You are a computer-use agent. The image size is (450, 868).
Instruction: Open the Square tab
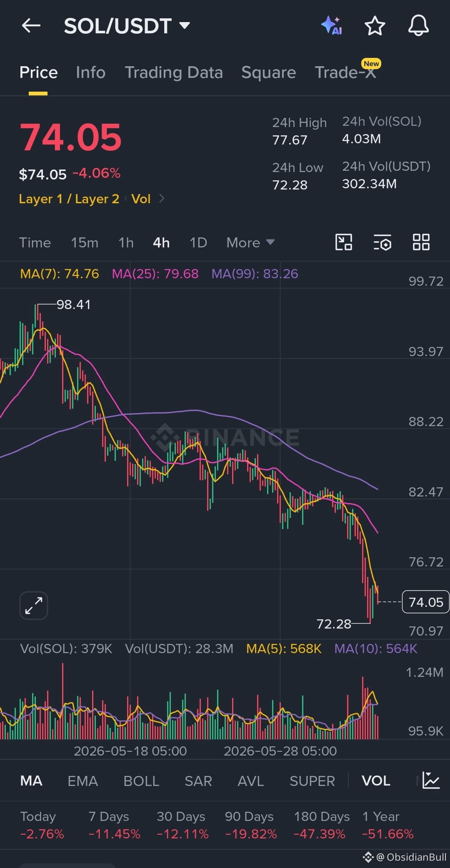click(268, 72)
